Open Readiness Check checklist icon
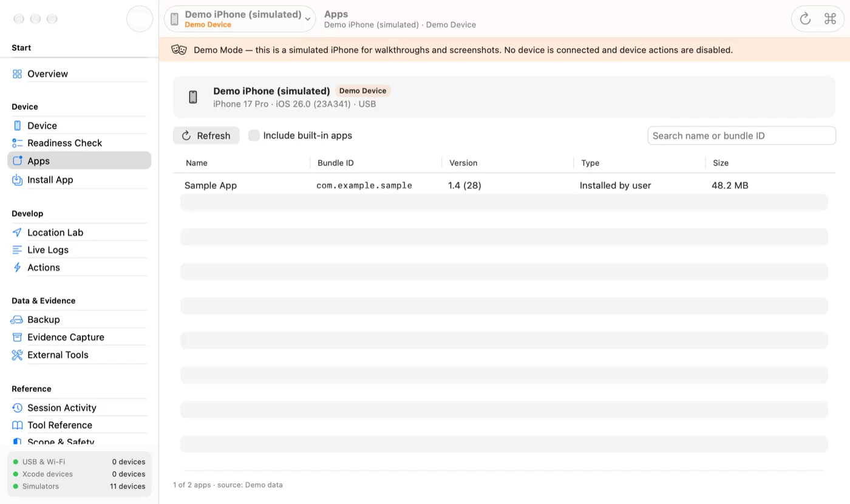The height and width of the screenshot is (504, 850). pyautogui.click(x=17, y=143)
